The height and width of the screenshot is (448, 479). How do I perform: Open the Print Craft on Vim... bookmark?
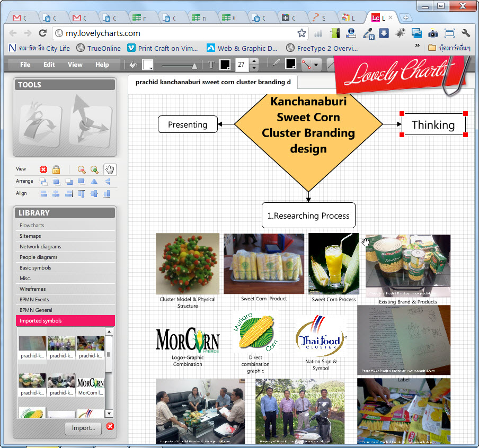tap(163, 48)
